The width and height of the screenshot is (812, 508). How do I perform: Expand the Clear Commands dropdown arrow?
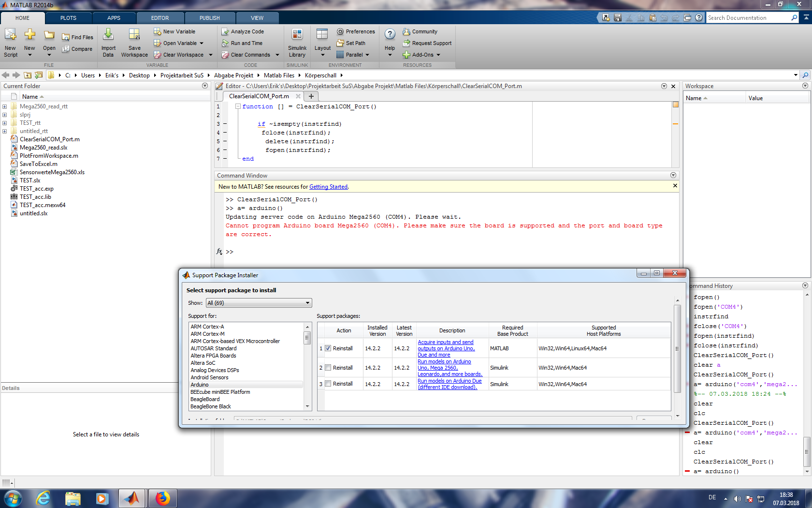click(277, 55)
